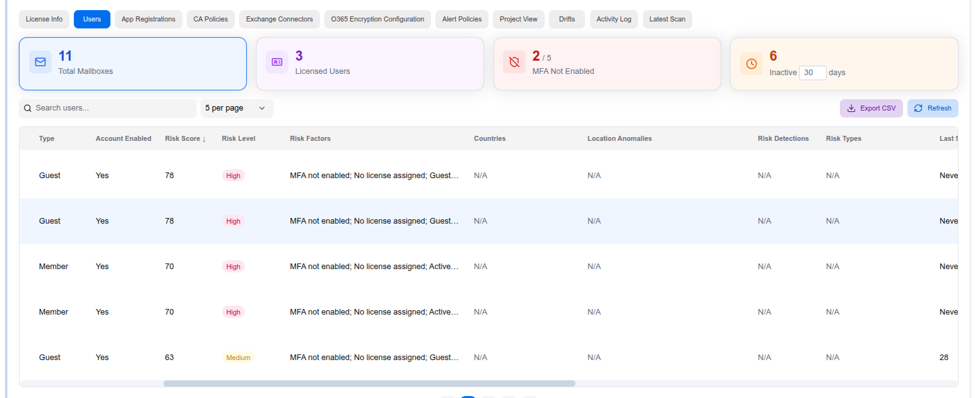Select the Exchange Connectors tab

click(x=279, y=19)
